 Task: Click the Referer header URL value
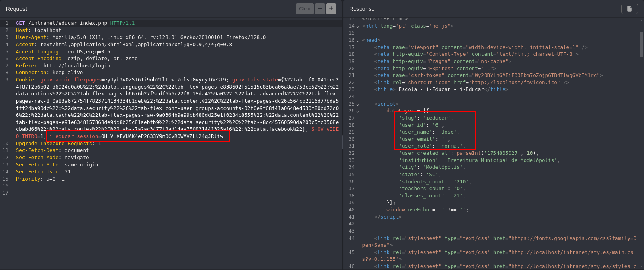coord(76,66)
